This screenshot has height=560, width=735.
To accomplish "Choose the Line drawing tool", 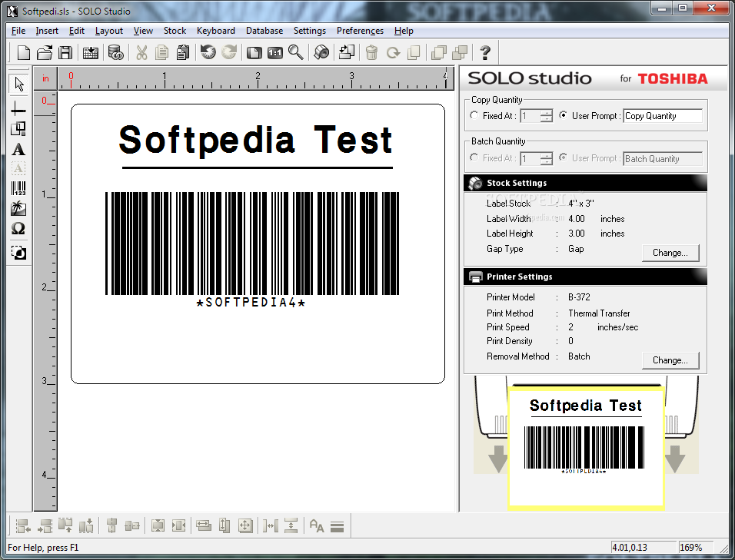I will click(18, 109).
